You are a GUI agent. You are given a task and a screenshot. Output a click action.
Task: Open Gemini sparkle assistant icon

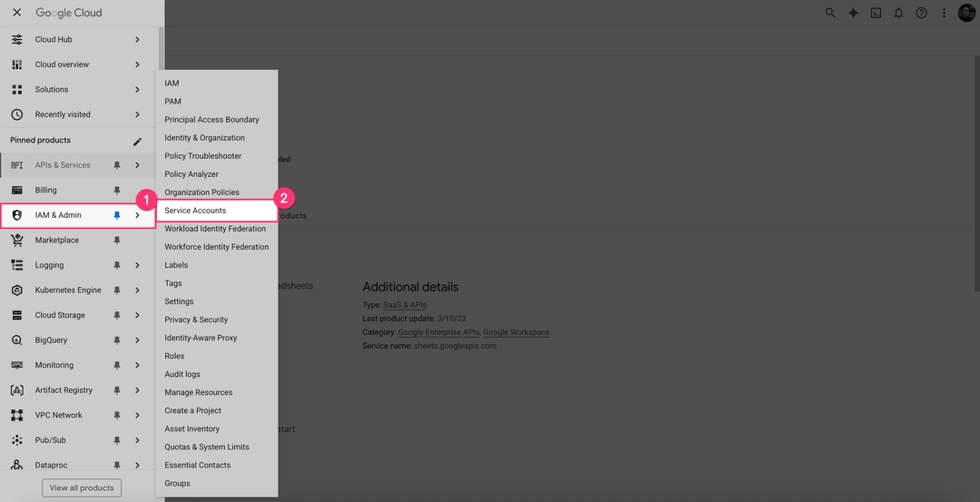853,13
